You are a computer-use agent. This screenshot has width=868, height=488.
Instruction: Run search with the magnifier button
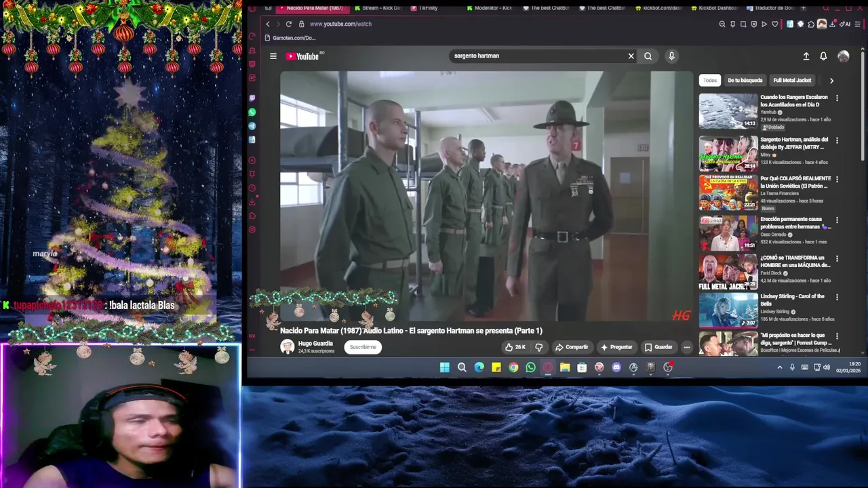[x=648, y=56]
